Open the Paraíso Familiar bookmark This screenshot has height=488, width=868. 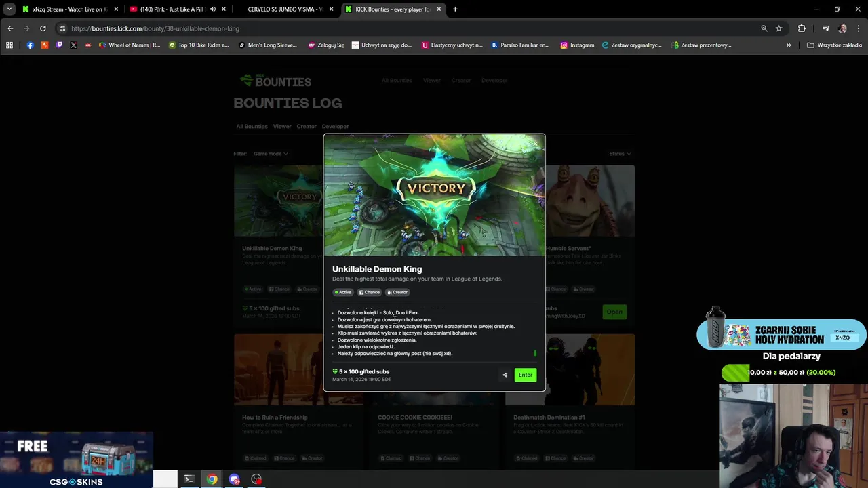[521, 45]
